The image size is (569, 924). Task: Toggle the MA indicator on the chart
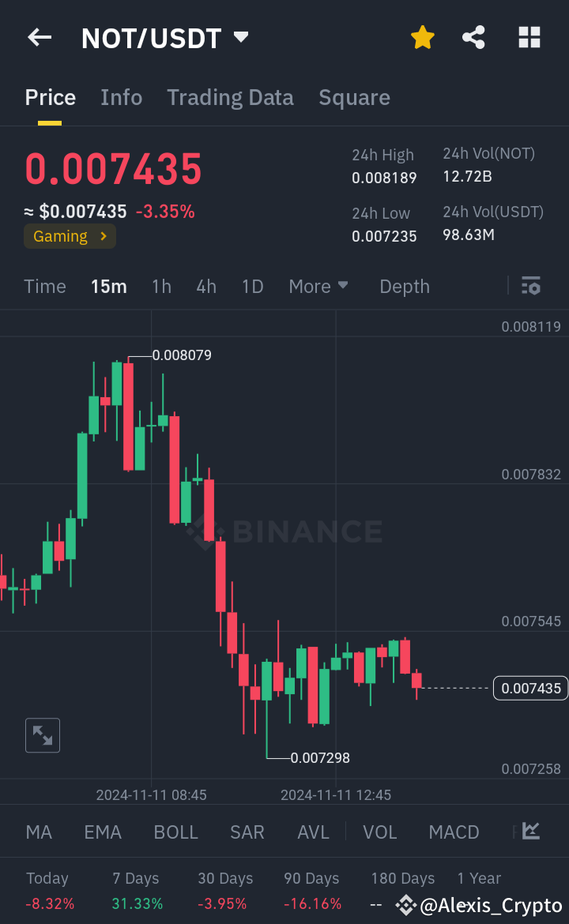(39, 832)
